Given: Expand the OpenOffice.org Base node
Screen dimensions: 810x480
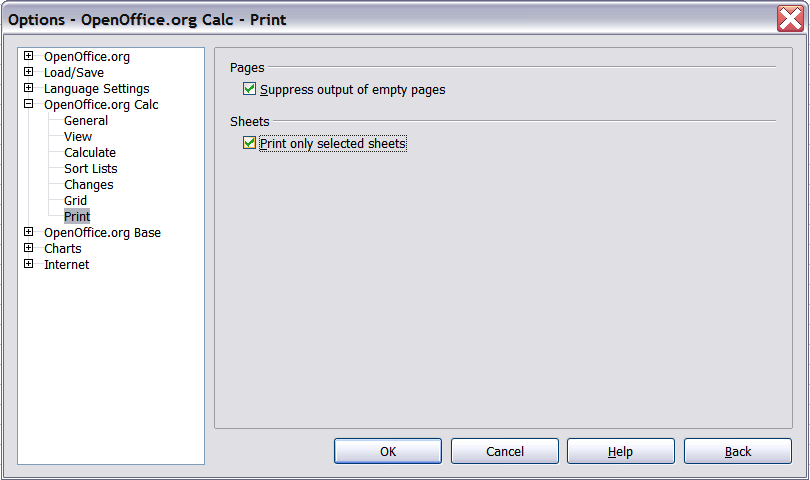Looking at the screenshot, I should tap(29, 233).
